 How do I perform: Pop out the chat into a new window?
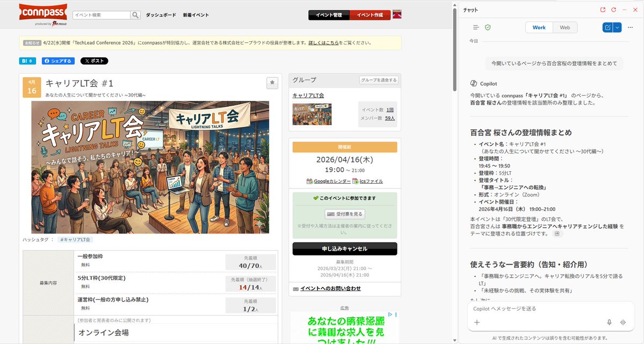[603, 9]
